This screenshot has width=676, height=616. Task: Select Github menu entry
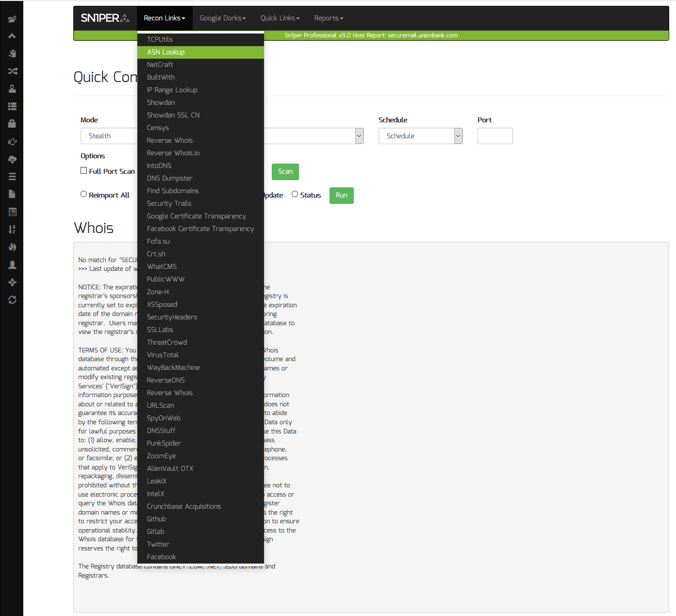click(x=200, y=519)
